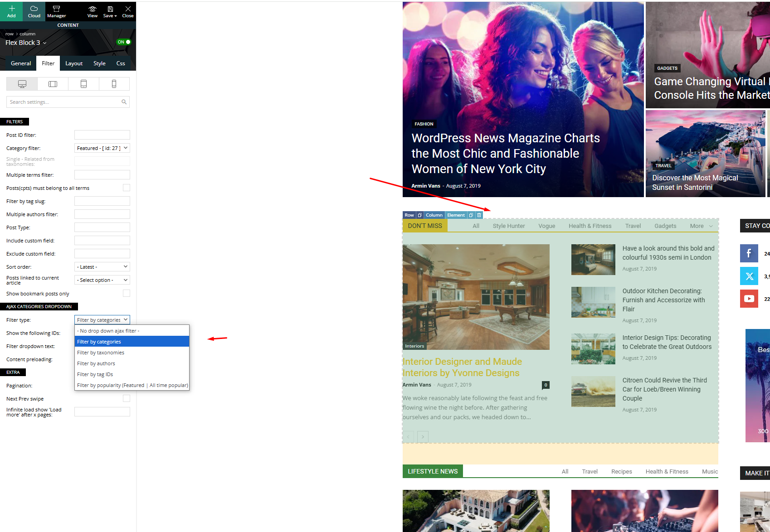Open the Sort order dropdown
Screen dimensions: 770x532
[x=102, y=267]
